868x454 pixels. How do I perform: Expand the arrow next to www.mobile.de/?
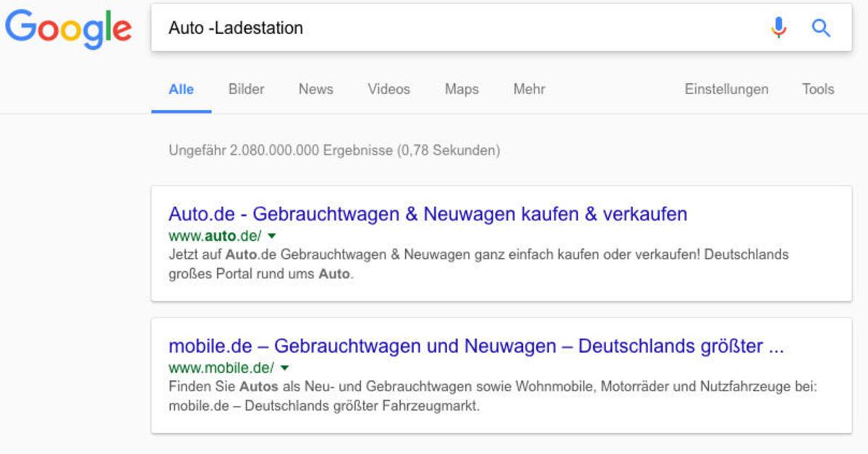[284, 368]
